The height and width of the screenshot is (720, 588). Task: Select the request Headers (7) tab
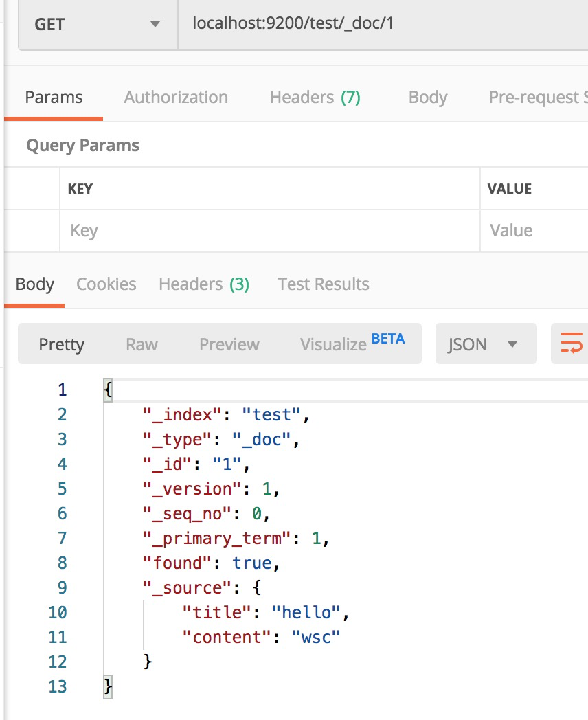pos(315,98)
